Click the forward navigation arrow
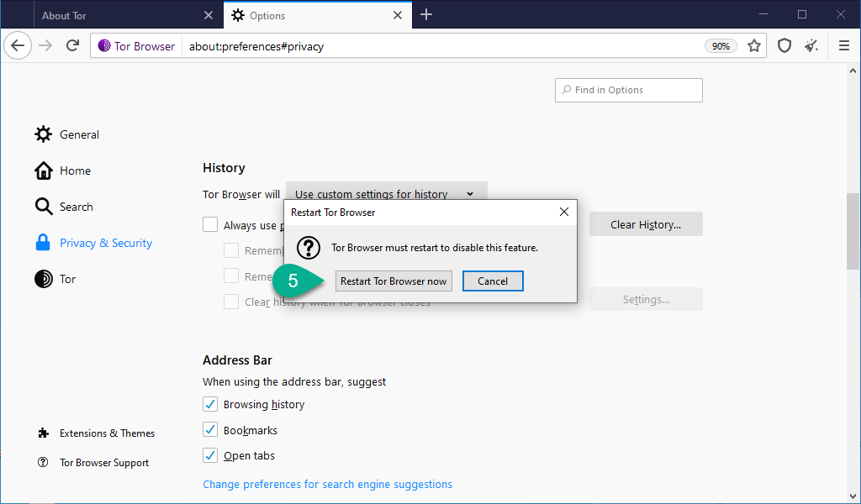The height and width of the screenshot is (504, 861). (x=45, y=45)
